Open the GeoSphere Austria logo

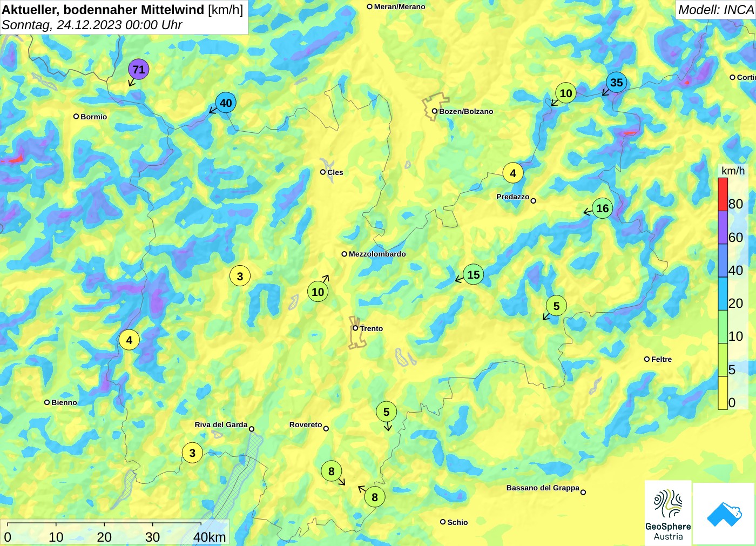pyautogui.click(x=668, y=514)
